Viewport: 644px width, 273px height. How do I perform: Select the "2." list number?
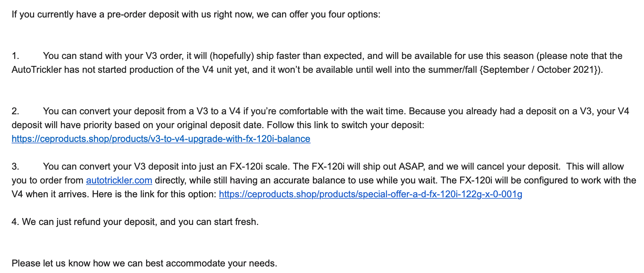pos(15,111)
